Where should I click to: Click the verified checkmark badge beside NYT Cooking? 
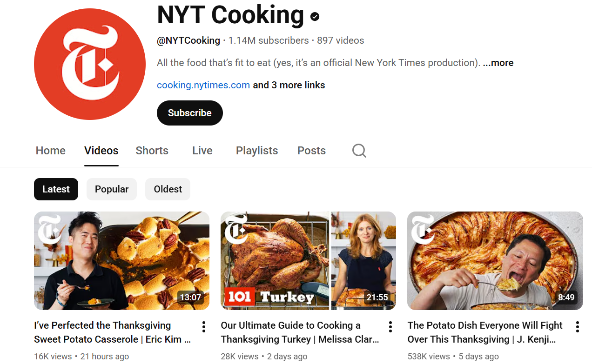[315, 17]
